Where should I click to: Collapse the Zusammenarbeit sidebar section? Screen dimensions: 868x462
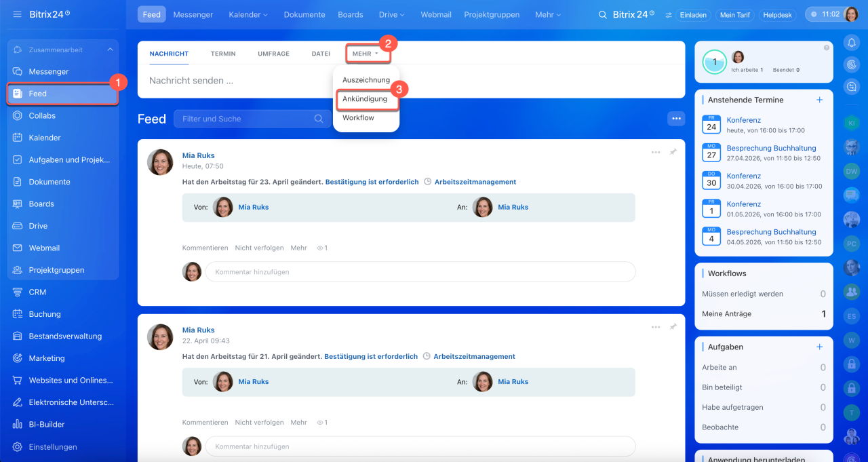(x=110, y=50)
